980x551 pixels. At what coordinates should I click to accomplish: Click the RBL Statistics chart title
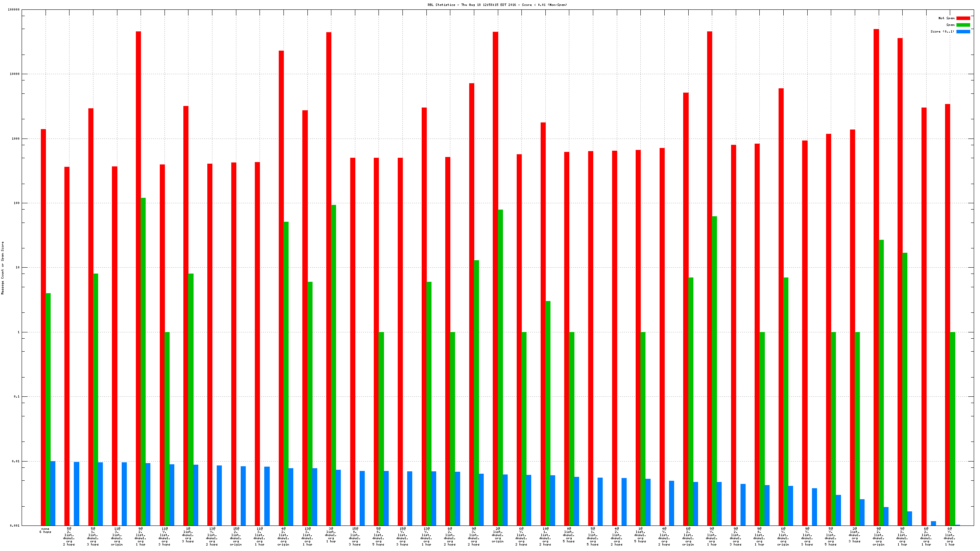497,5
